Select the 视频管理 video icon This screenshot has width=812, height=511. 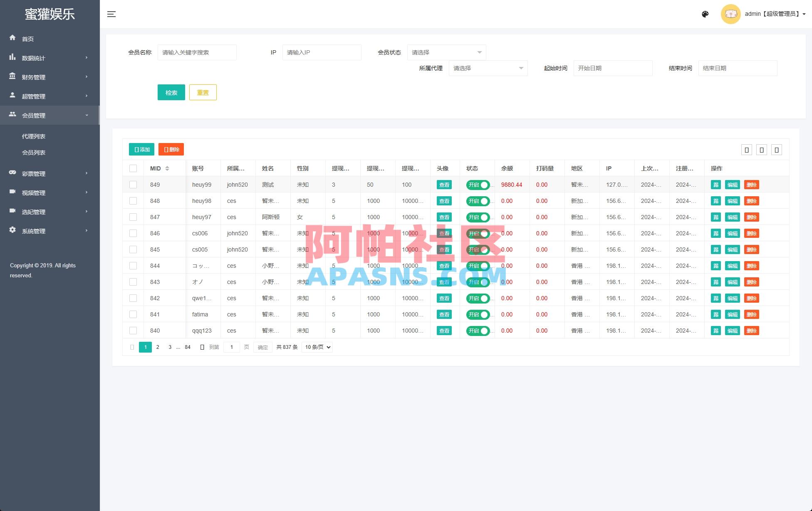pyautogui.click(x=12, y=192)
